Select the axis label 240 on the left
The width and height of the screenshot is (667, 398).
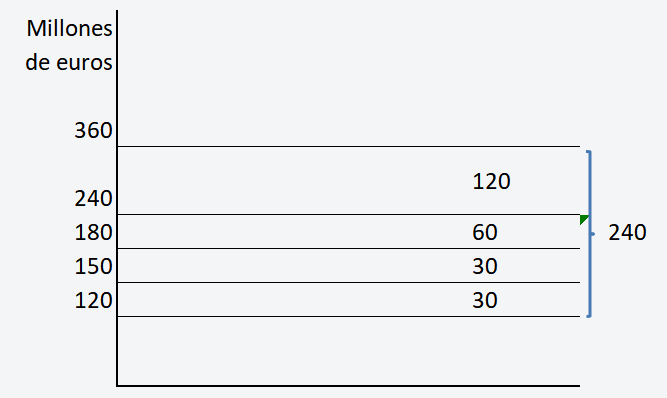[93, 199]
